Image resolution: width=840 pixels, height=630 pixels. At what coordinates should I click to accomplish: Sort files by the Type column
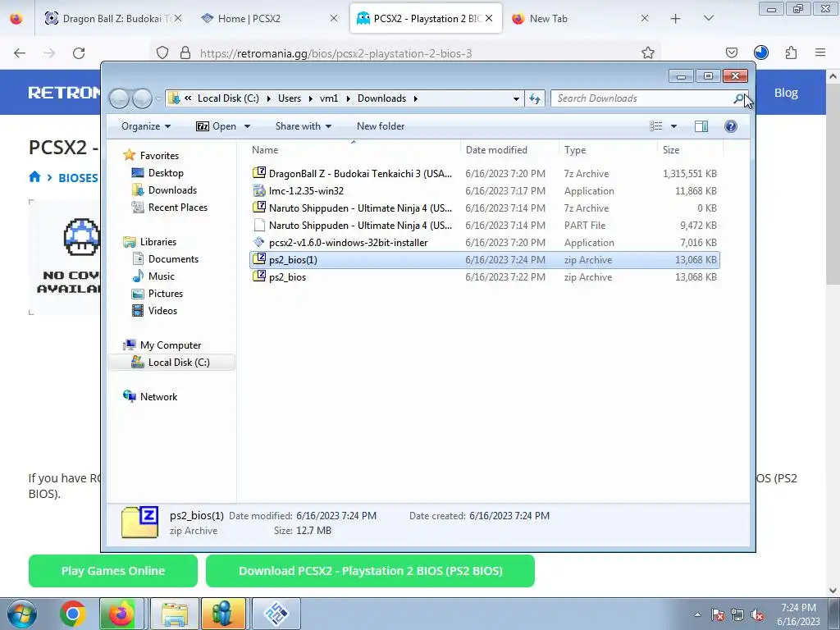[x=608, y=150]
